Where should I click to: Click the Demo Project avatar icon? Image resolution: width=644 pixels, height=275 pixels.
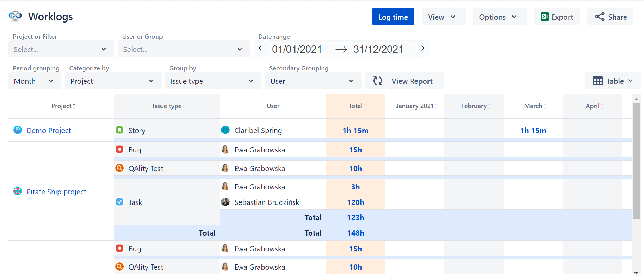point(18,130)
